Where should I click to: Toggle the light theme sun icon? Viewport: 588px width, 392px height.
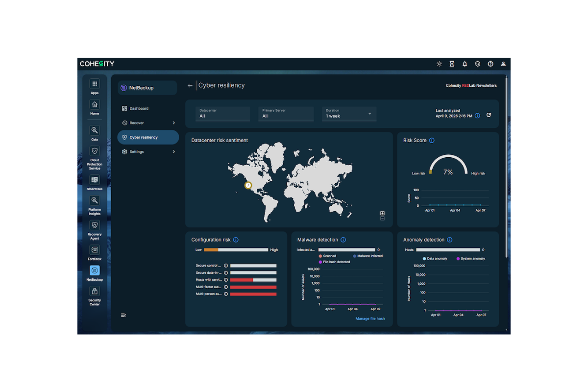click(x=439, y=64)
